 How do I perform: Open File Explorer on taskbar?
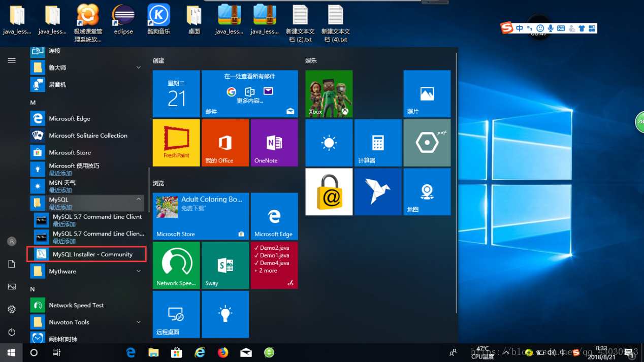(x=153, y=352)
